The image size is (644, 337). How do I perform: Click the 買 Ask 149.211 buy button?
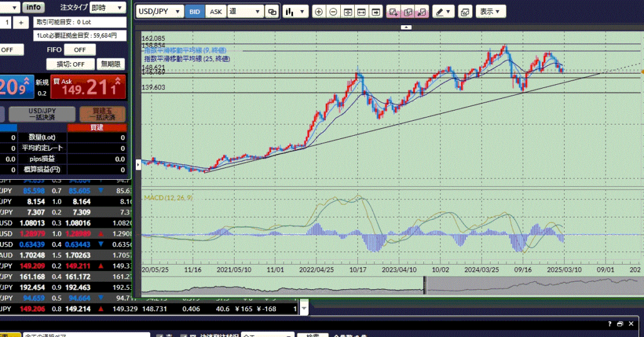pos(89,87)
